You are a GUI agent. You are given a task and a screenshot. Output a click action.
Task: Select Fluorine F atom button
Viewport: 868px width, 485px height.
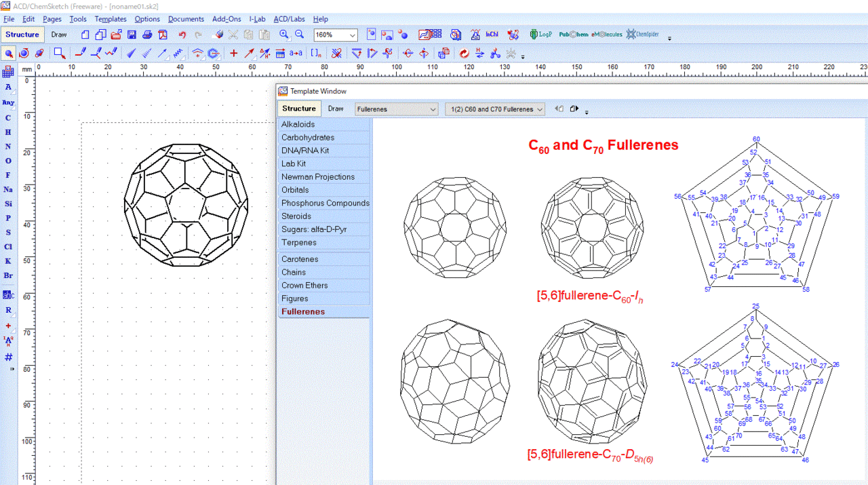[x=8, y=175]
